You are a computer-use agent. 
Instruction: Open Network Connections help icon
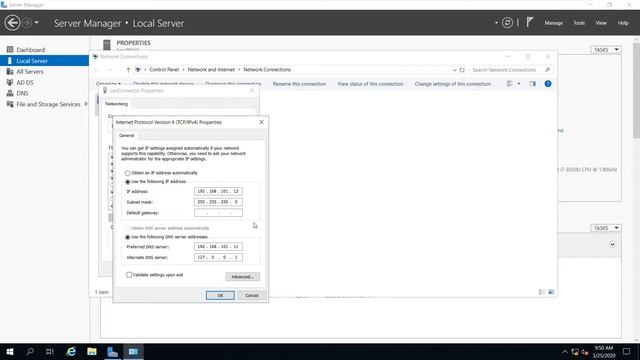click(x=548, y=84)
